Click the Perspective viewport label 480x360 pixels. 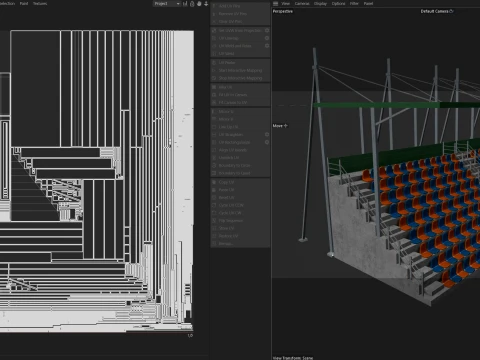coord(283,11)
